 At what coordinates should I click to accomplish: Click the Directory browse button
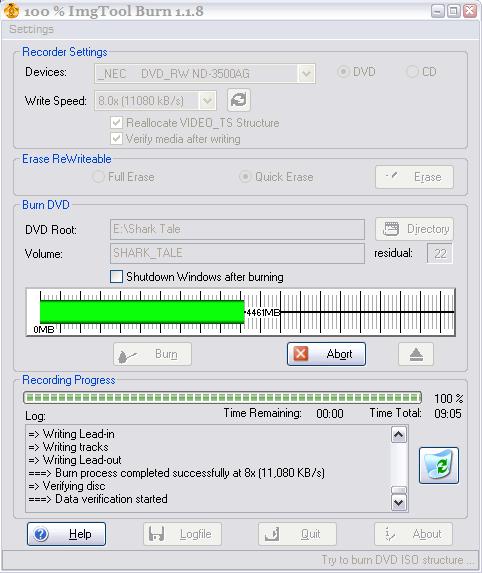(414, 229)
